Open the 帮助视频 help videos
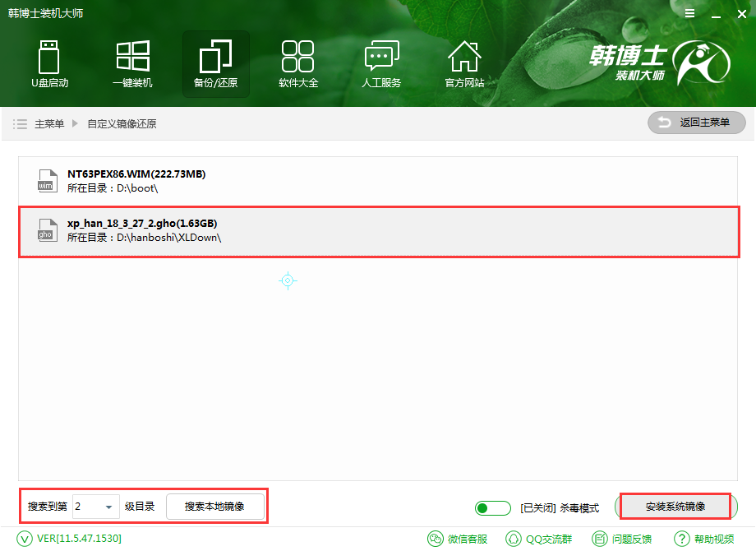756x551 pixels. click(x=703, y=539)
